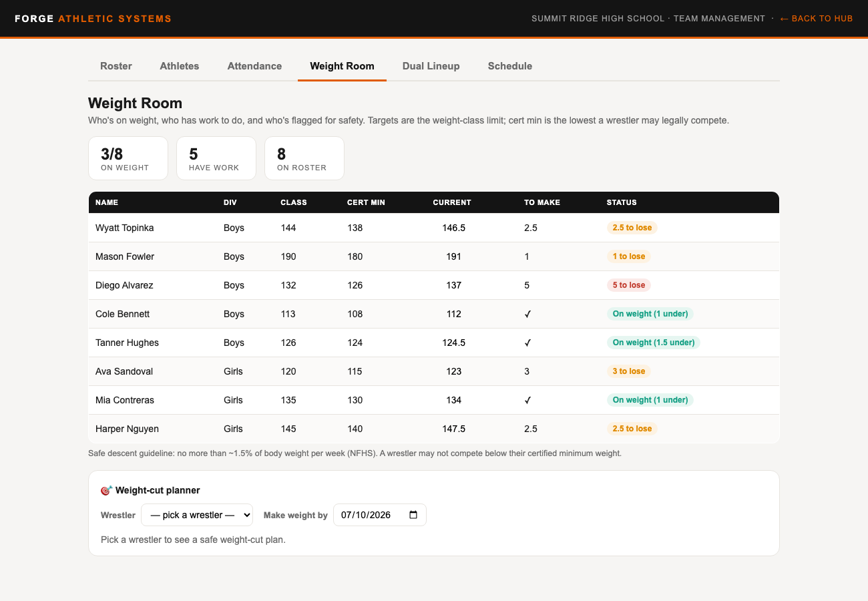Click the Make weight by date field
The image size is (868, 601).
coord(379,515)
